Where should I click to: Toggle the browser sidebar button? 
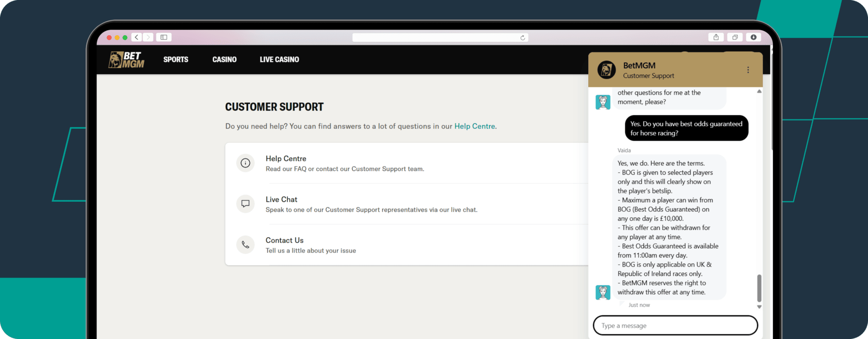tap(164, 37)
